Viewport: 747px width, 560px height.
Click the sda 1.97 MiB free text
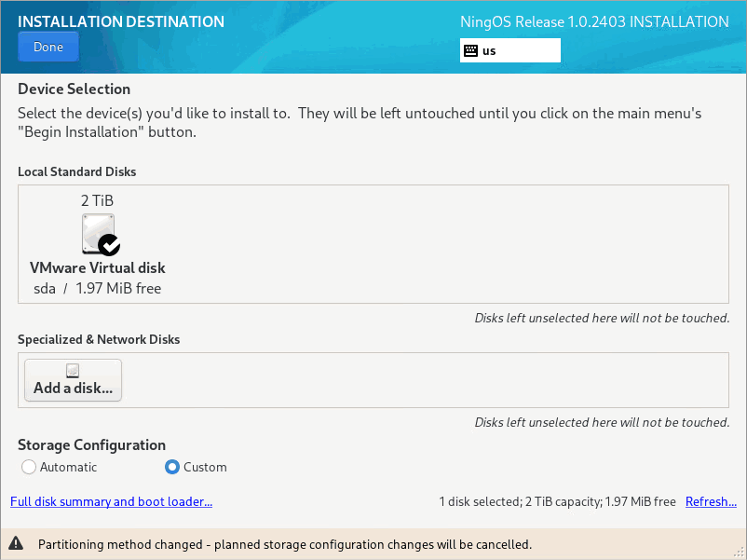[x=97, y=288]
